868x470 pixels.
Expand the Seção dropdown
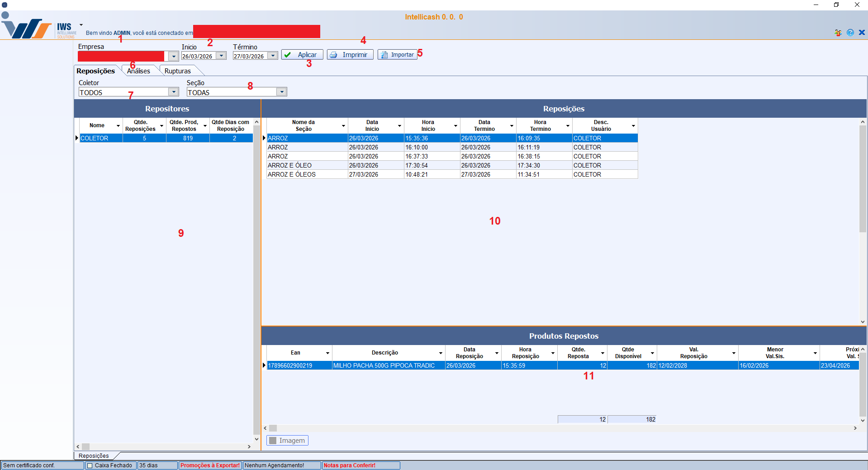pyautogui.click(x=281, y=92)
